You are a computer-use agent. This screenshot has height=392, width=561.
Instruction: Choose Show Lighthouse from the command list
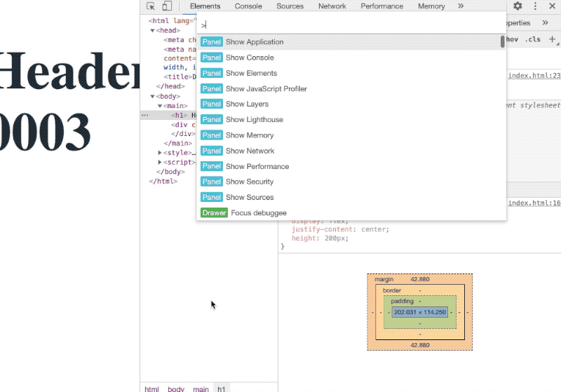[x=255, y=120]
